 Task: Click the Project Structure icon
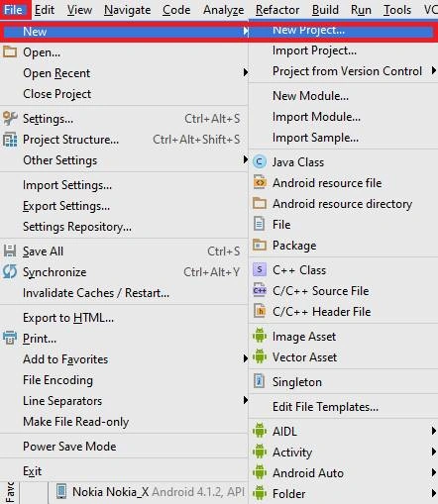10,140
